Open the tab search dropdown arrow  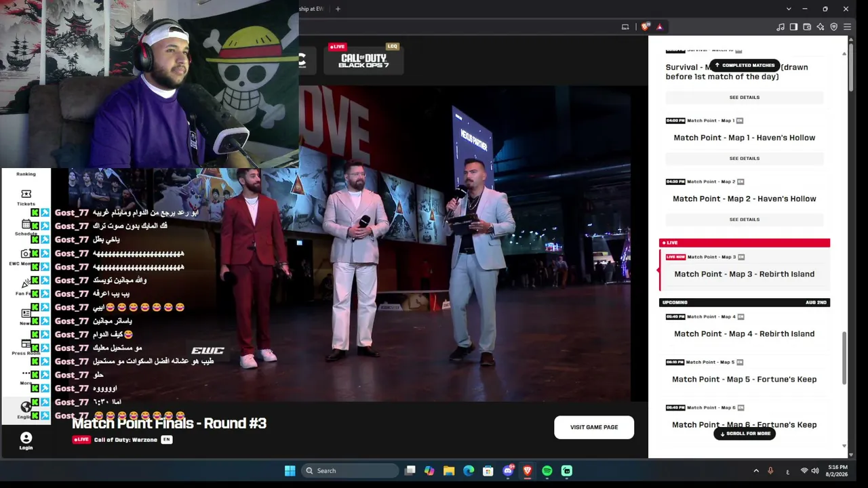(789, 9)
